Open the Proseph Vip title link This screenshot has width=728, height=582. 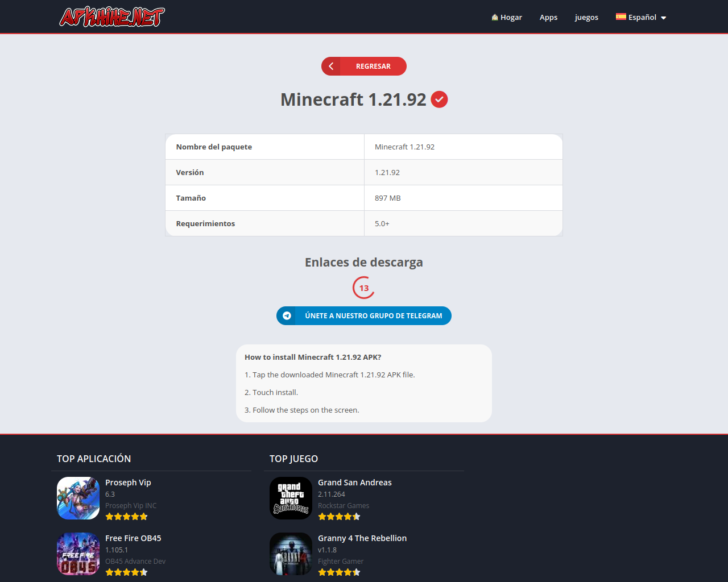tap(128, 483)
